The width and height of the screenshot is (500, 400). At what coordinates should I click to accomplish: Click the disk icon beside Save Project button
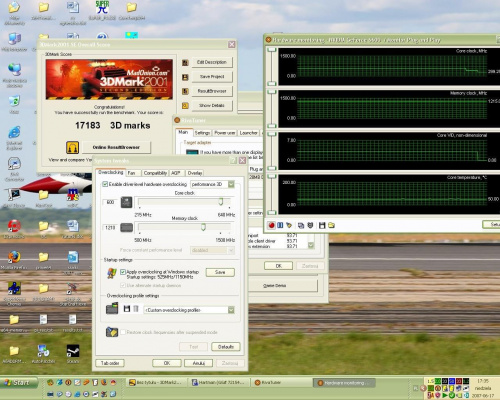pos(185,77)
